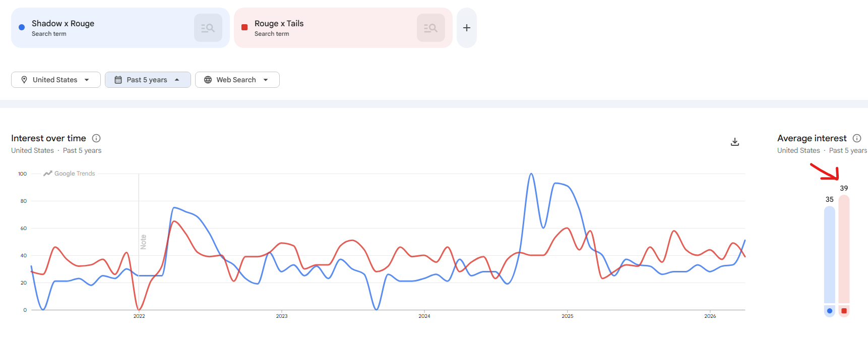
Task: Click the blue dot for Shadow x Rouge
Action: point(22,27)
